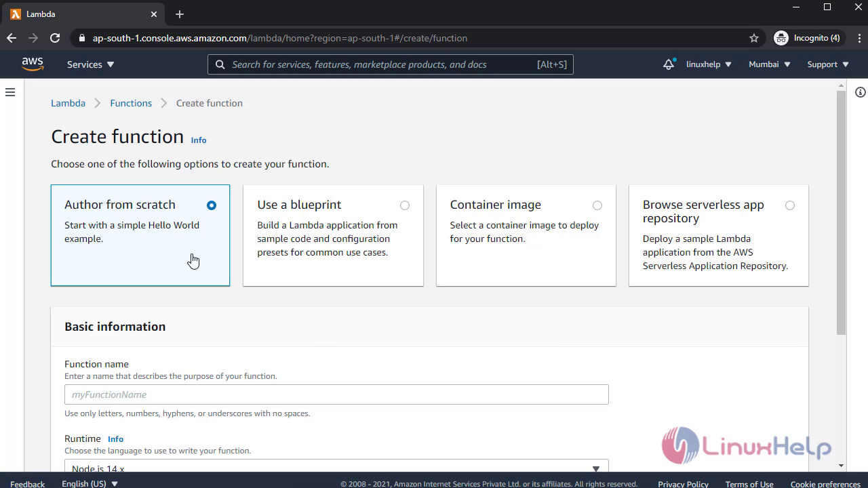Open the Feedback link in footer
The width and height of the screenshot is (868, 488).
point(28,484)
